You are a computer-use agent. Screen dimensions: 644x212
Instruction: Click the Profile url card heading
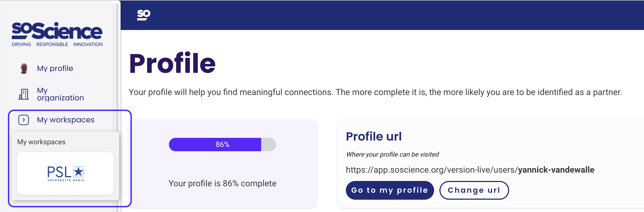point(374,136)
